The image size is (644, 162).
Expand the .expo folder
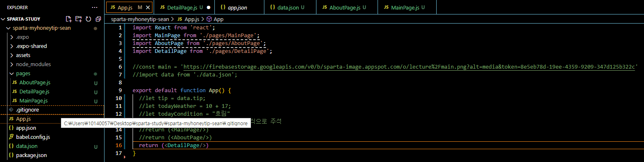pyautogui.click(x=12, y=37)
